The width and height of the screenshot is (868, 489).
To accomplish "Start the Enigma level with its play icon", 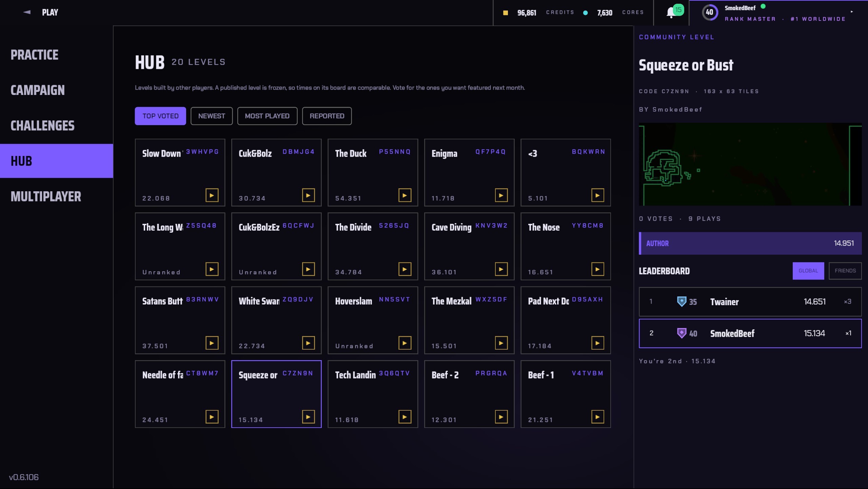I will click(x=501, y=195).
